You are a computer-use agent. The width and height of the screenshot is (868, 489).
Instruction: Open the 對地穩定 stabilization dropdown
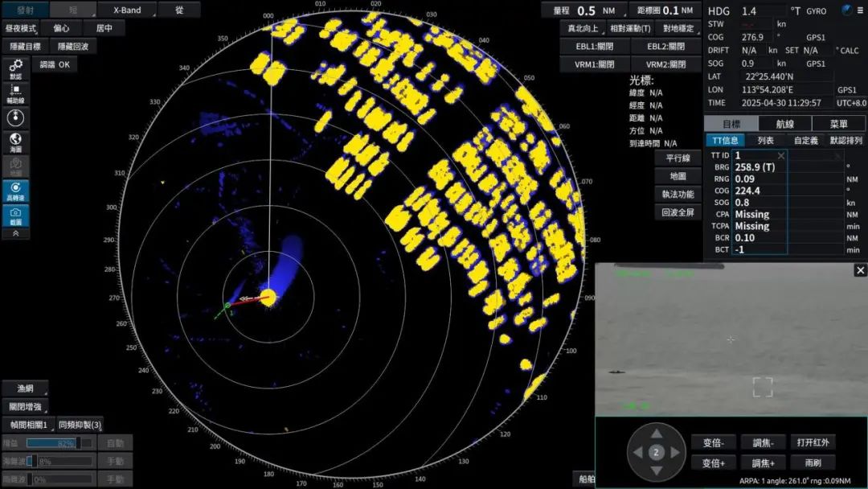tap(678, 28)
